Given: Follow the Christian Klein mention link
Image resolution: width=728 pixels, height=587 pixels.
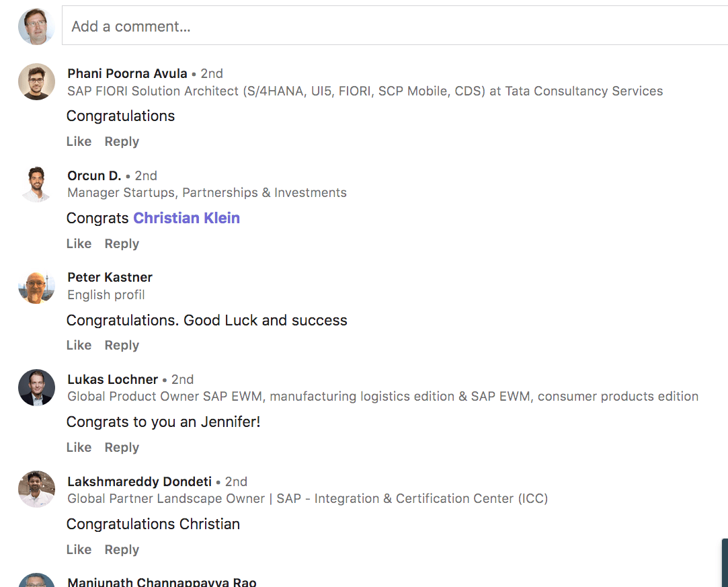Looking at the screenshot, I should (187, 218).
